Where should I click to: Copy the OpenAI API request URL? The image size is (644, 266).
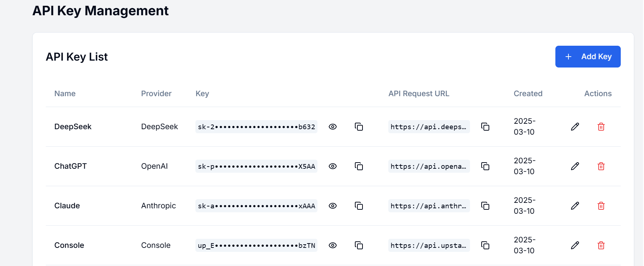click(x=485, y=166)
